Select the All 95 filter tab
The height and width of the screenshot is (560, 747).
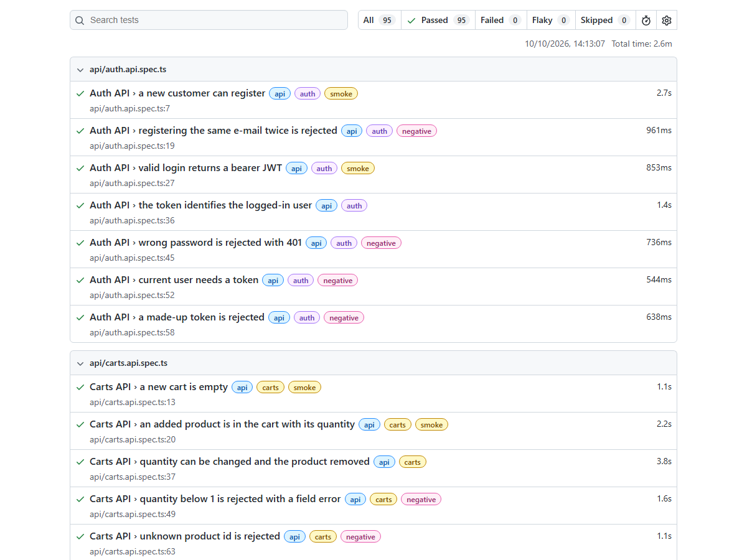(380, 20)
